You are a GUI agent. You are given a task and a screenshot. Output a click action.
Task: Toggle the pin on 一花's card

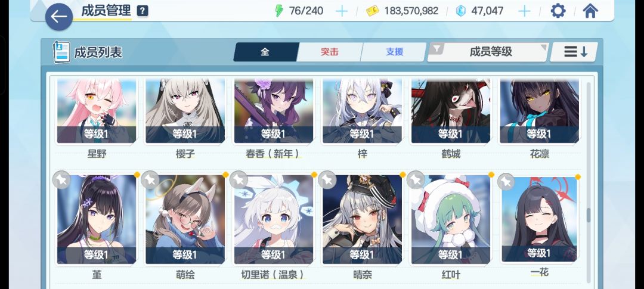pos(506,182)
